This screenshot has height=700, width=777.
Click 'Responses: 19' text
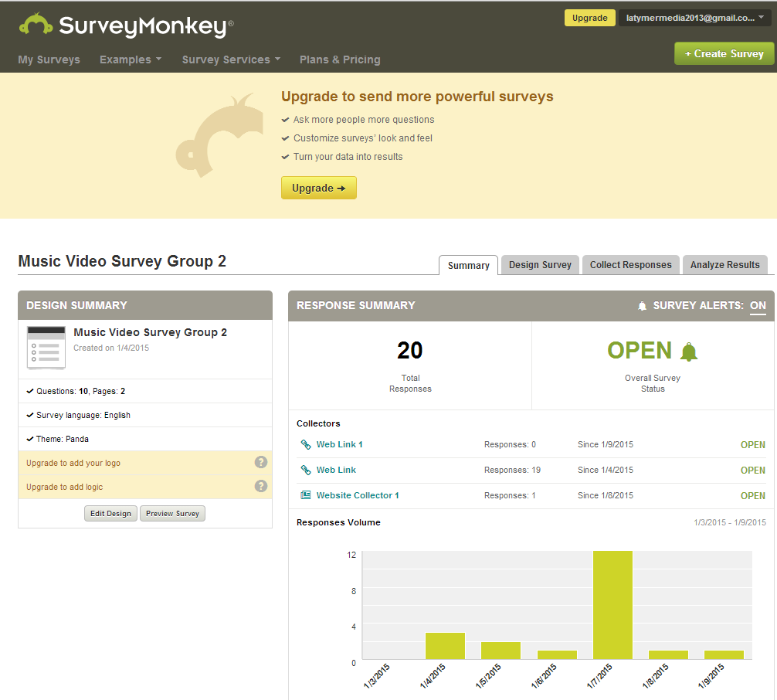tap(512, 470)
